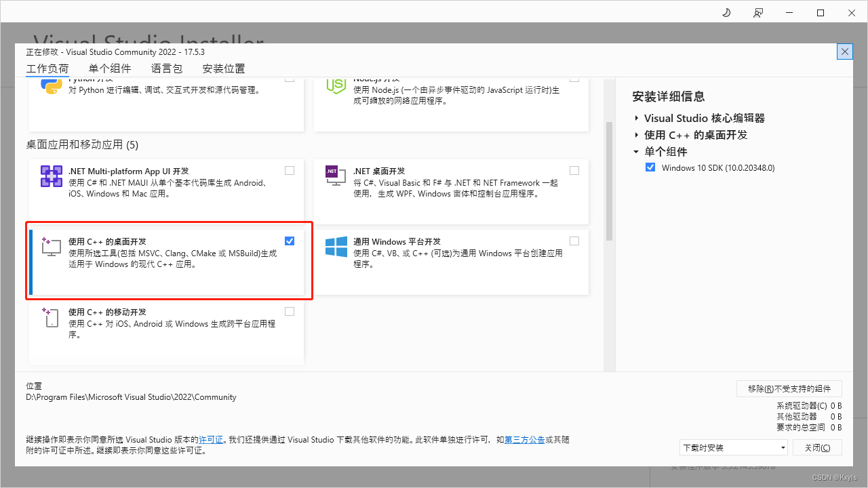Screen dimensions: 868x488
Task: Click the 通用 Windows 平台开发 workload title
Action: [x=397, y=242]
